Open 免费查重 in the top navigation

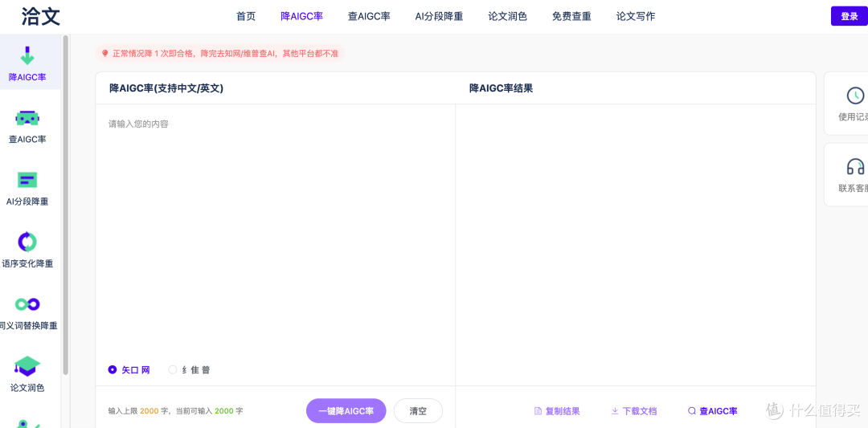[x=572, y=17]
